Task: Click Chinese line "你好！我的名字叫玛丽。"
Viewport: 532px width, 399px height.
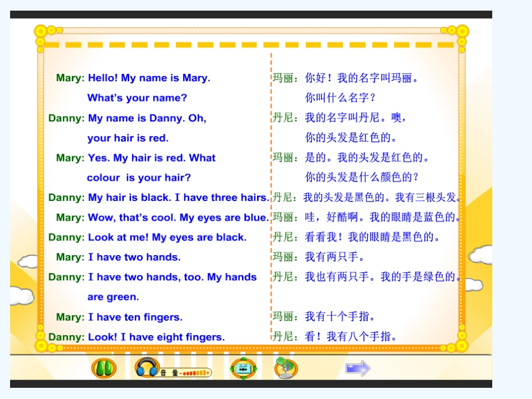Action: click(x=362, y=78)
